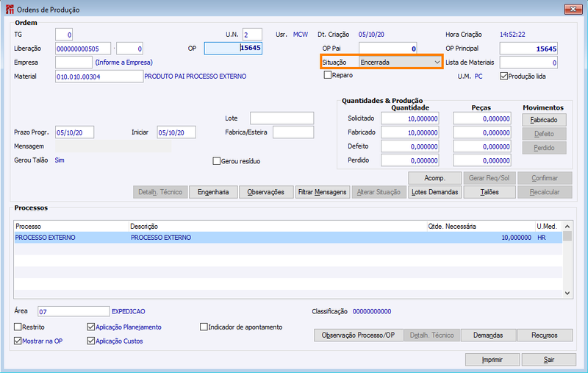Toggle Aplicação Planejamento checkbox
The width and height of the screenshot is (588, 373).
click(90, 327)
